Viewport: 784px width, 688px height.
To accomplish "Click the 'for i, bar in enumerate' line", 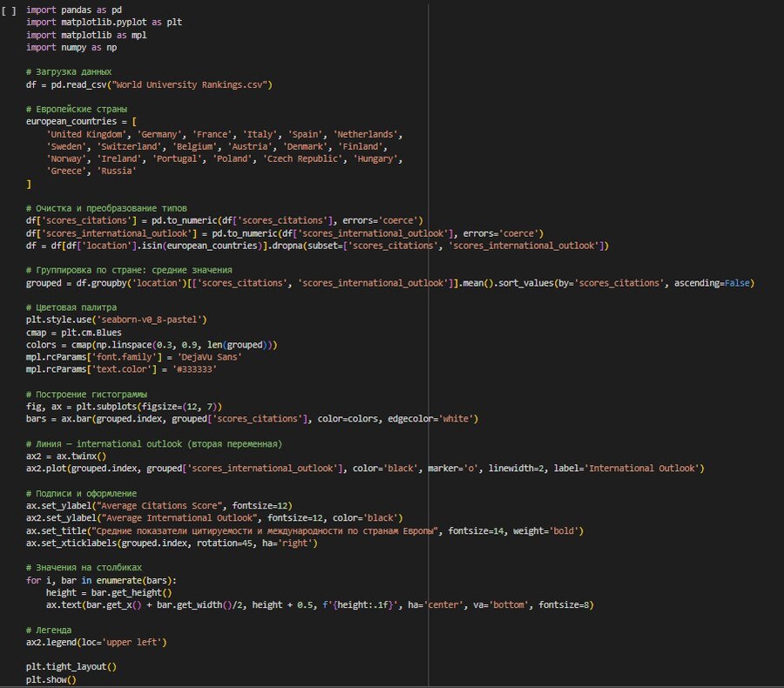I will 102,580.
